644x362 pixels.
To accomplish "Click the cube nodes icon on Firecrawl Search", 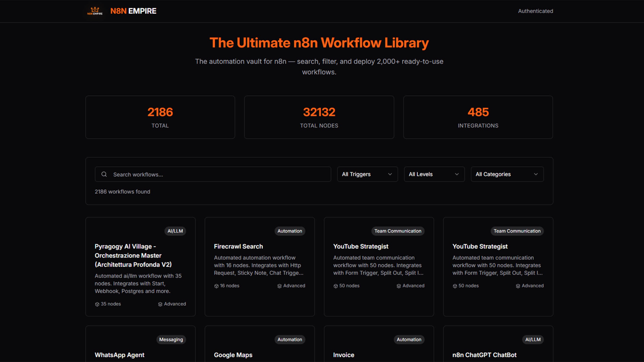I will [x=216, y=286].
